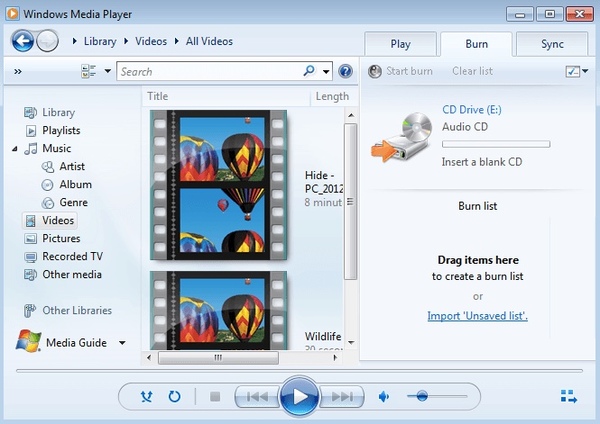Click the CD Drive (E:) link
Screen dimensions: 600x424
tap(472, 110)
